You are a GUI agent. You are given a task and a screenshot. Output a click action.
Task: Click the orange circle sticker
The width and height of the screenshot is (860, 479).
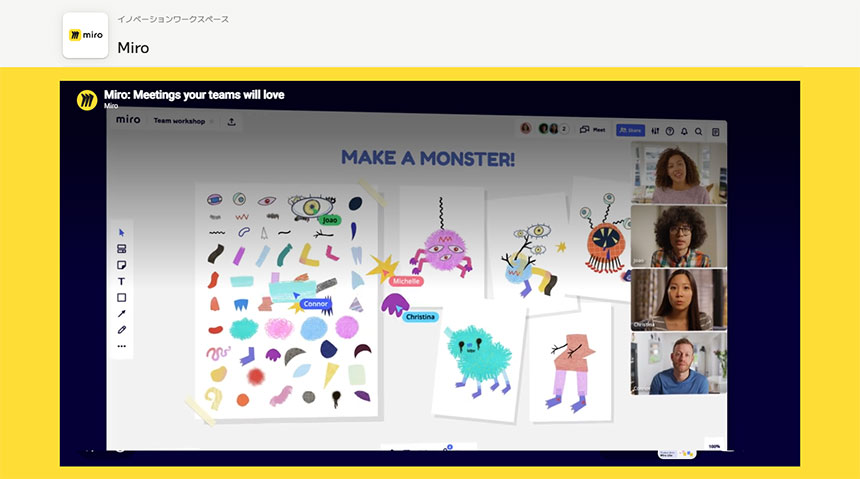242,400
